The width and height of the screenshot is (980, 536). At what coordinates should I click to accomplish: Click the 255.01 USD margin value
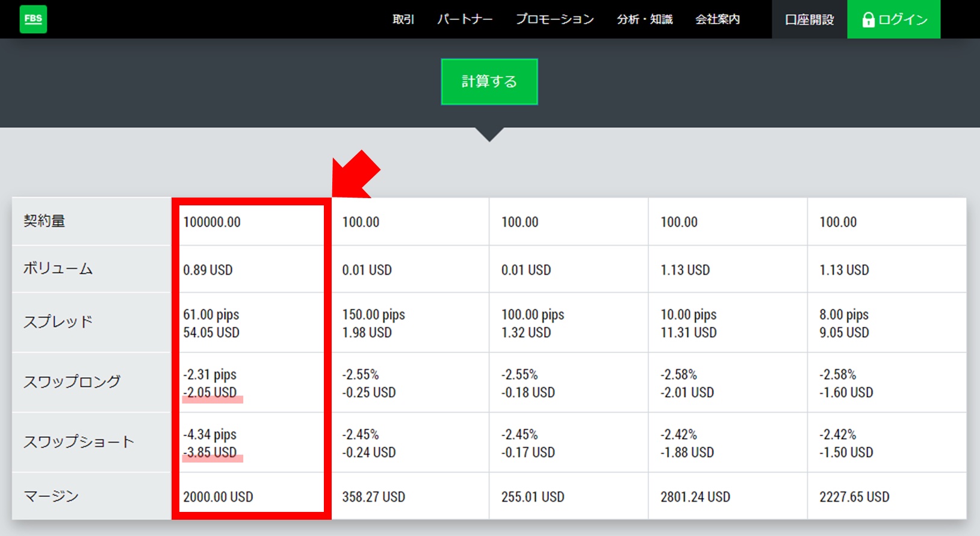(533, 497)
